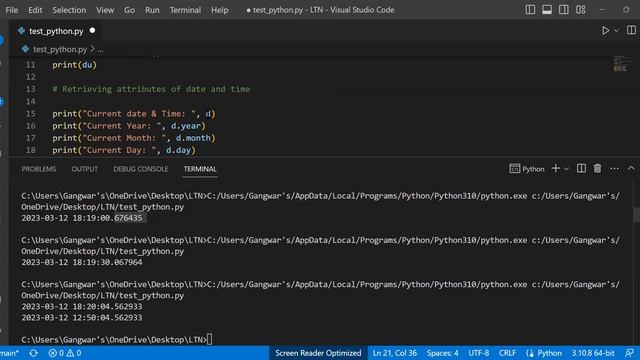Open Customize Layout icon
Viewport: 640px width, 360px height.
pos(581,10)
